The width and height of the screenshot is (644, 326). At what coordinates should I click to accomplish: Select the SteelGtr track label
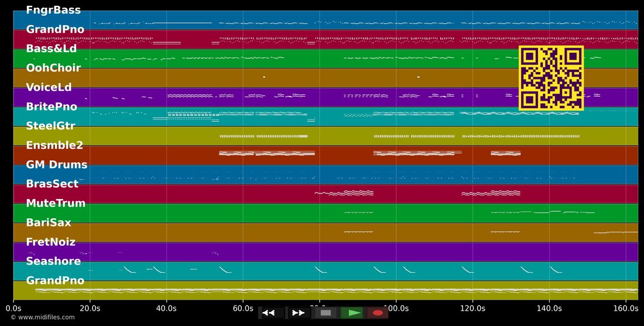tap(50, 126)
